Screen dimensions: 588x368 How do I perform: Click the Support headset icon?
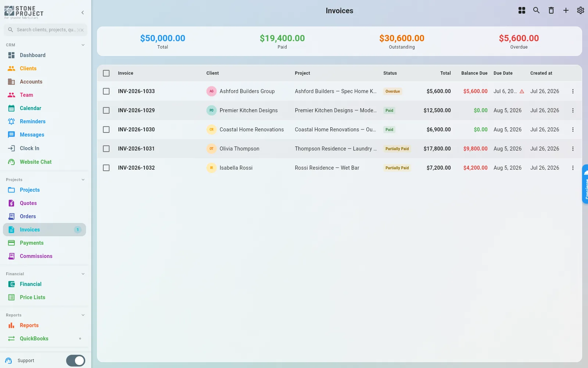click(x=9, y=361)
